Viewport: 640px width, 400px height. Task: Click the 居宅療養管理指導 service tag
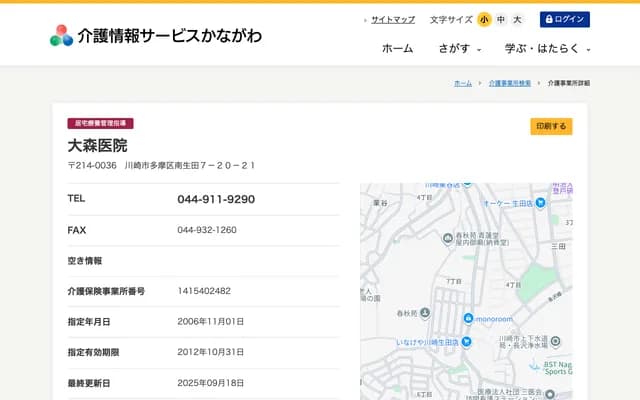(x=100, y=124)
